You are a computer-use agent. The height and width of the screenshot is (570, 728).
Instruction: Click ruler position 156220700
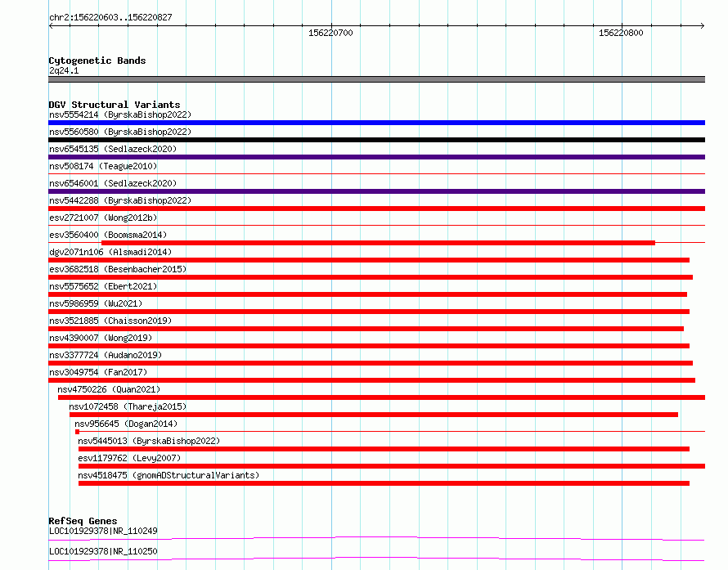click(330, 33)
